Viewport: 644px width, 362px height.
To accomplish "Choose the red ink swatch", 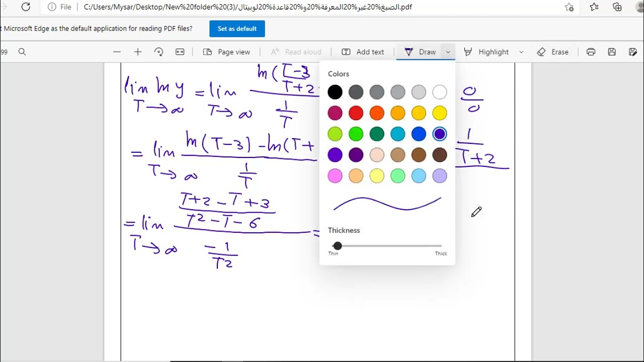I will pyautogui.click(x=356, y=113).
